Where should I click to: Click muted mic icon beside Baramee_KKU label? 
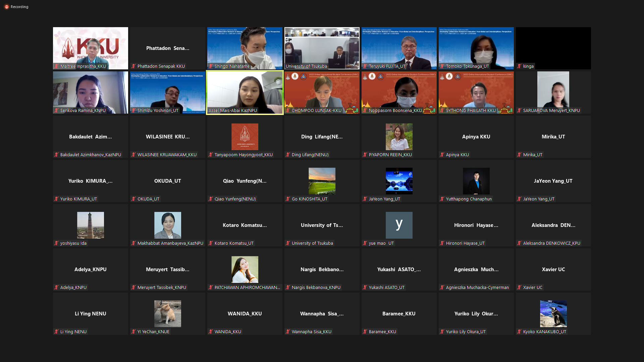point(365,332)
